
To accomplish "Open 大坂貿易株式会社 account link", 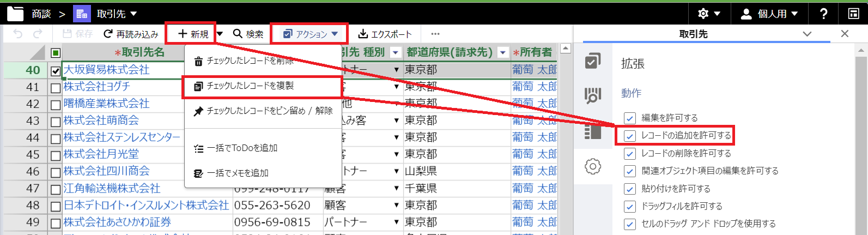I will tap(106, 70).
